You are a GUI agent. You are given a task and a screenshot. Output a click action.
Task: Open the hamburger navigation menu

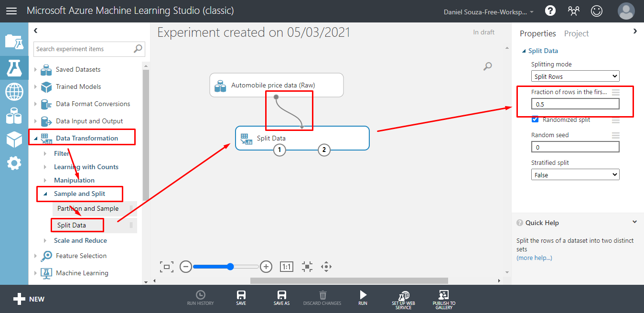click(11, 11)
